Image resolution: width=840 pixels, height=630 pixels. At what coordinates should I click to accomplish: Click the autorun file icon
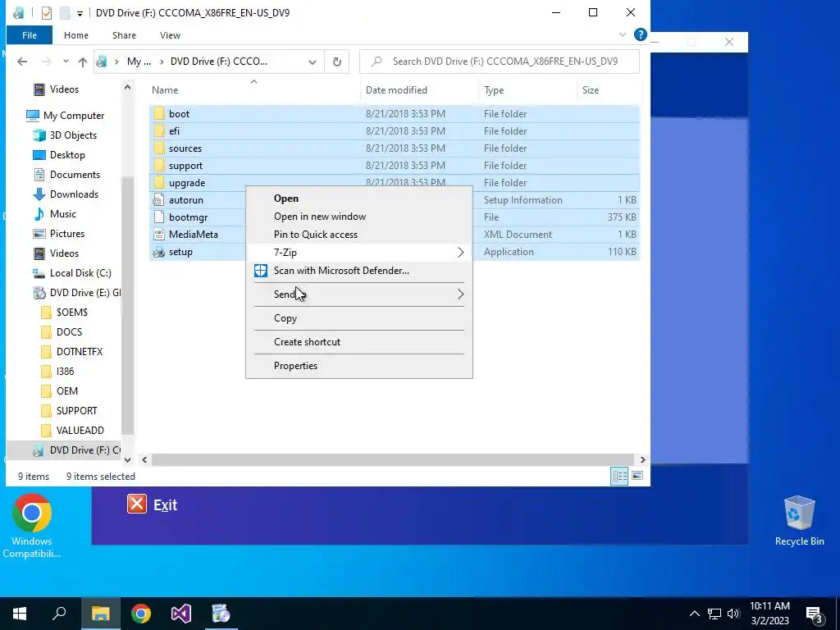[x=158, y=200]
